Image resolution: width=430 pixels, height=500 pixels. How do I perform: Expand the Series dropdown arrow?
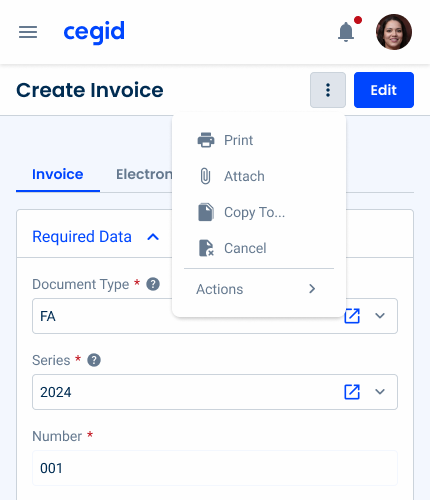click(380, 392)
